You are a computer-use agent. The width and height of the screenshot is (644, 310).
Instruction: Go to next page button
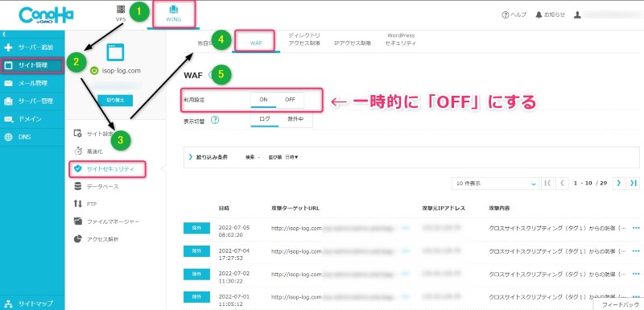pyautogui.click(x=618, y=183)
